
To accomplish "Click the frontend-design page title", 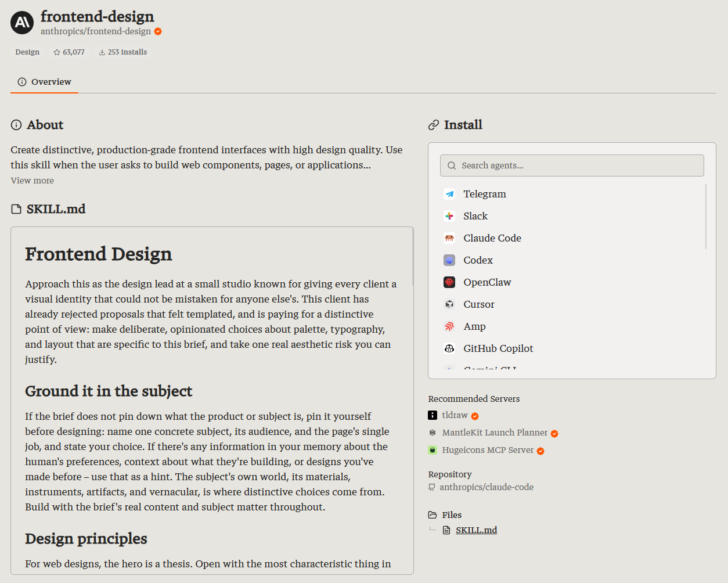I will pos(98,16).
